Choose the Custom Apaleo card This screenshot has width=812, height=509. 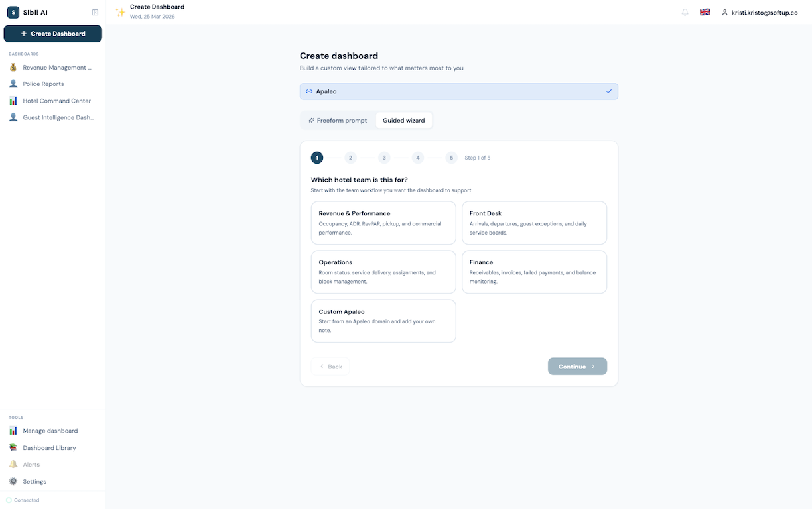(x=383, y=321)
